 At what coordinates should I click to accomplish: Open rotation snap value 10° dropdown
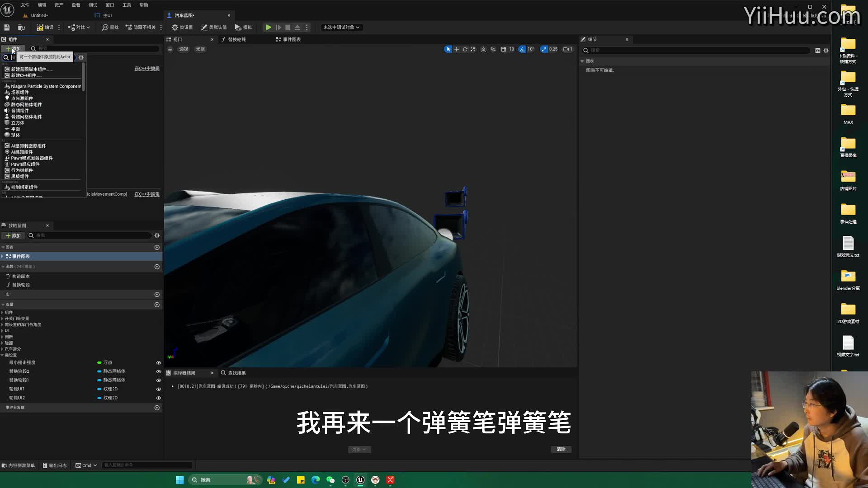(x=531, y=49)
